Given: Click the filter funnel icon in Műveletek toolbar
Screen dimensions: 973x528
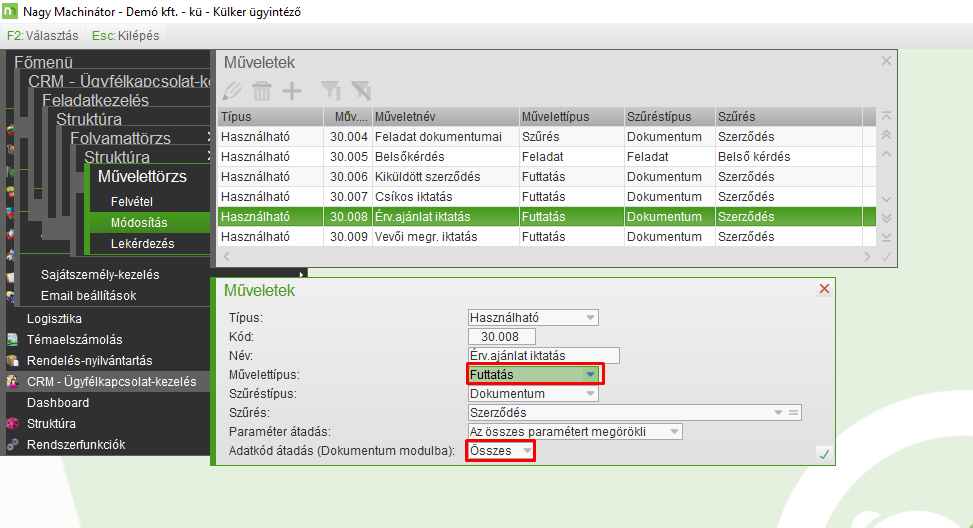Looking at the screenshot, I should (330, 91).
